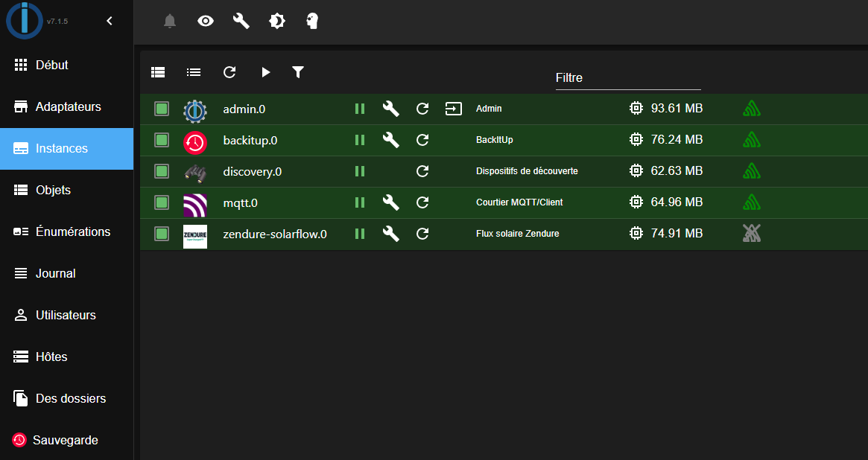
Task: Open admin.0 link icon
Action: [x=454, y=109]
